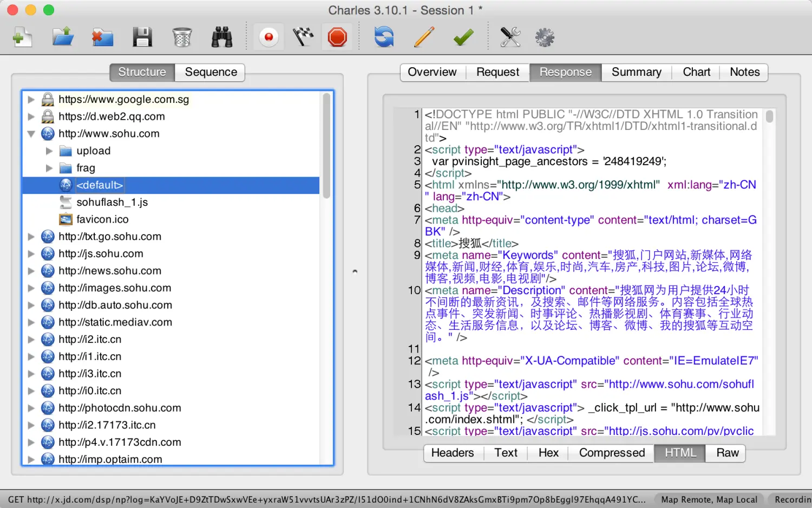Click the script icon of sohuflash_1.js
Image resolution: width=812 pixels, height=508 pixels.
(x=66, y=202)
